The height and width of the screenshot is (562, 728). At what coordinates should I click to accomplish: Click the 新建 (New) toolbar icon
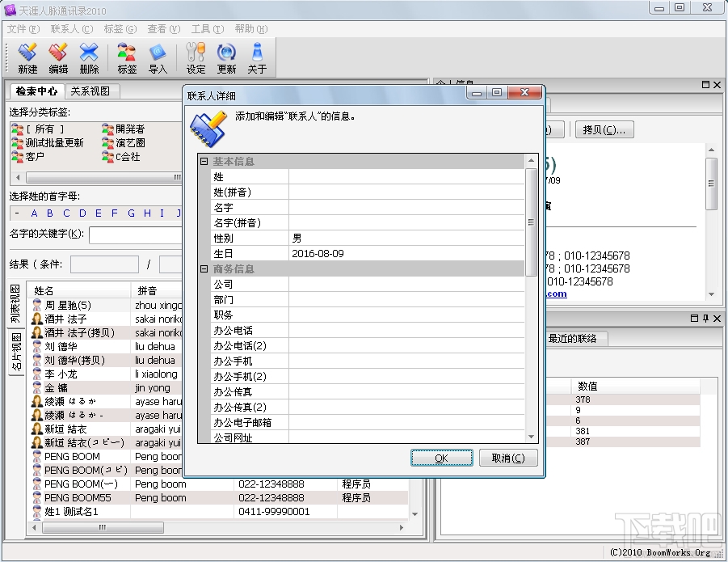(x=27, y=58)
